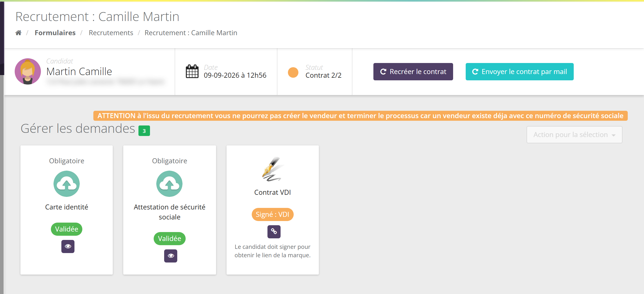Click the Attestation de sécurité sociale title

170,212
